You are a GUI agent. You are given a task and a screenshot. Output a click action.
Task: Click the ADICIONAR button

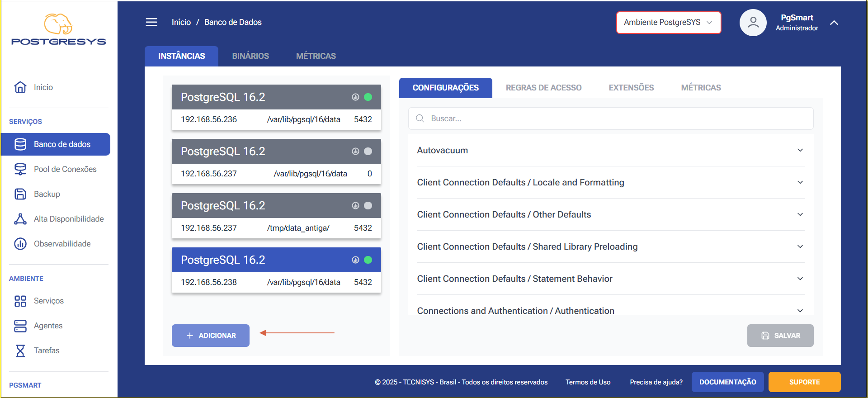pos(211,336)
